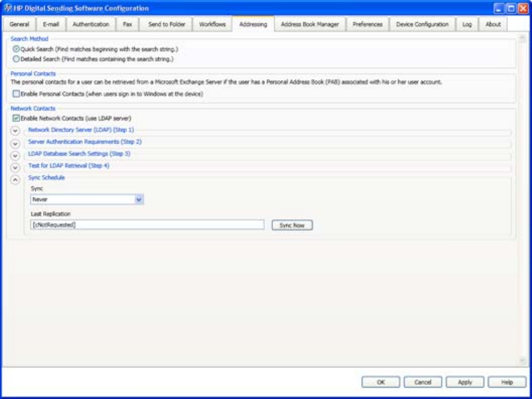Click the Test for LDAP Retrieval heading

tap(68, 166)
